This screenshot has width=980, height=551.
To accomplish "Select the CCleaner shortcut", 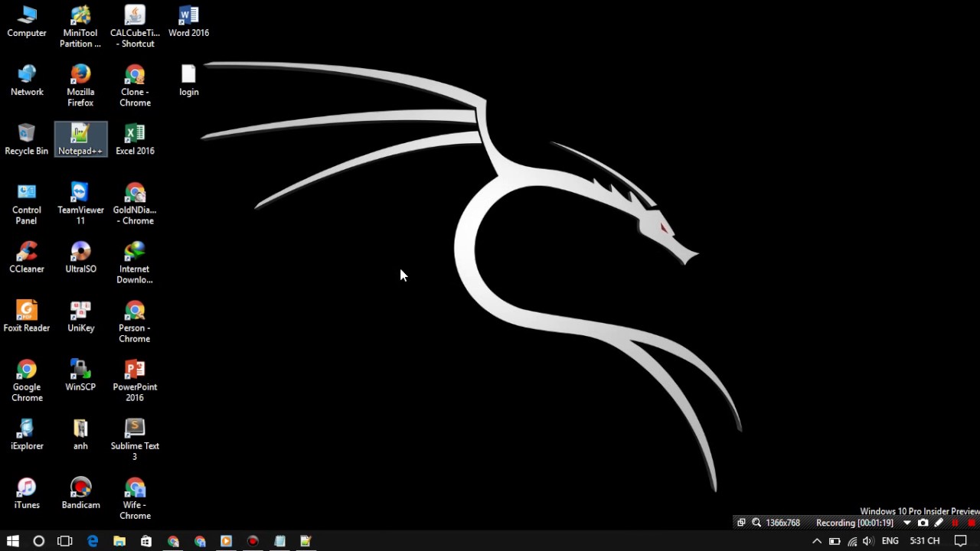I will (27, 257).
